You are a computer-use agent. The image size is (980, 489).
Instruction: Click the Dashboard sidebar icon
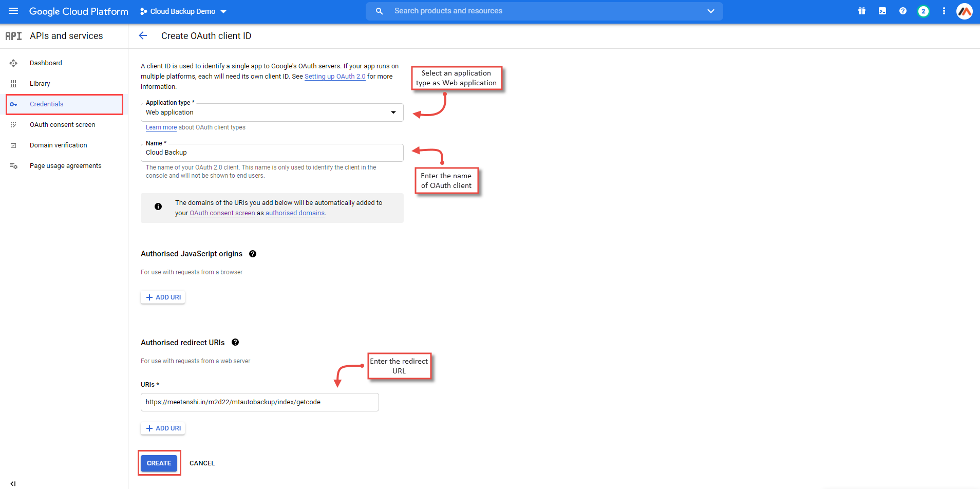pos(13,63)
